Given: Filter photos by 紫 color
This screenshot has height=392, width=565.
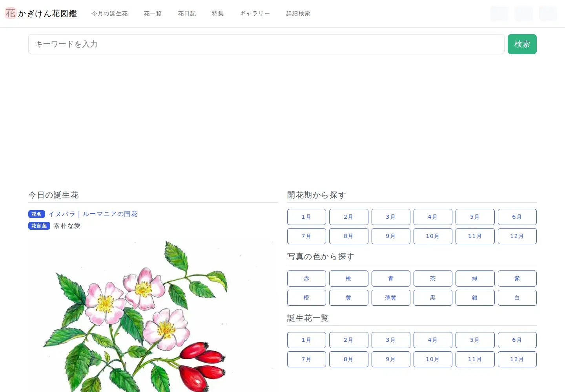Looking at the screenshot, I should [x=517, y=278].
